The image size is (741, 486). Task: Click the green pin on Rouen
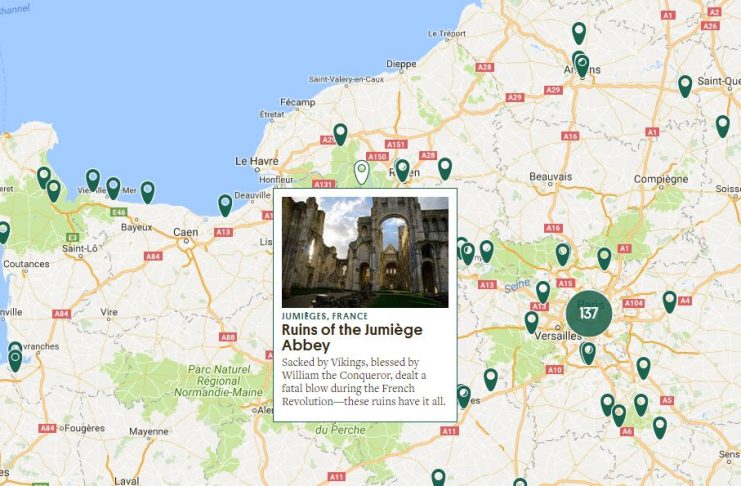coord(402,170)
